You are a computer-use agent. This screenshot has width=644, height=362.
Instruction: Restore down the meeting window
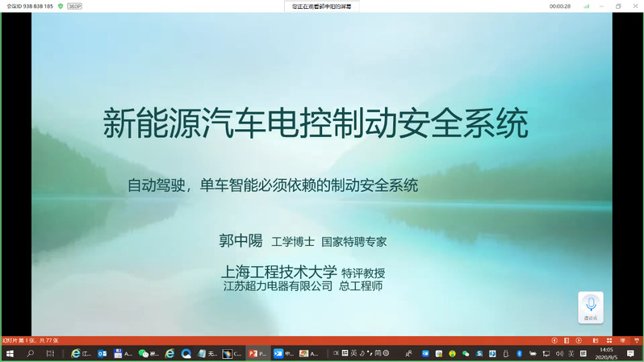point(618,6)
